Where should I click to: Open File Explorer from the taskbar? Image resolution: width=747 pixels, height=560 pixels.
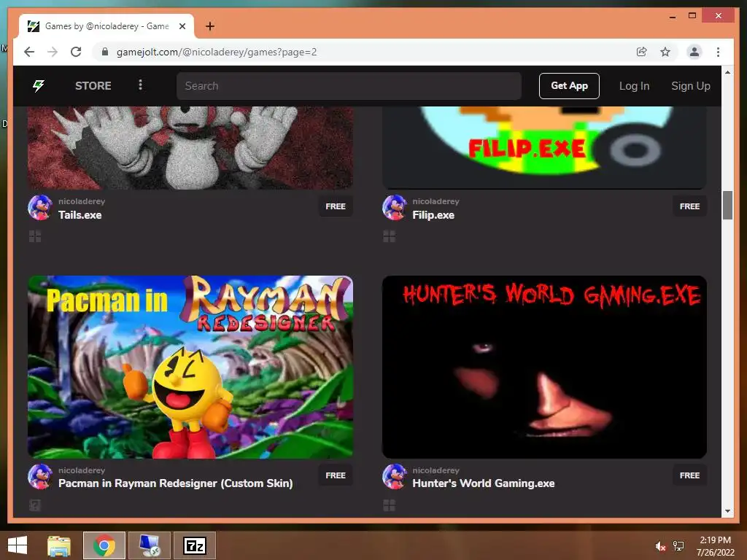(x=59, y=545)
